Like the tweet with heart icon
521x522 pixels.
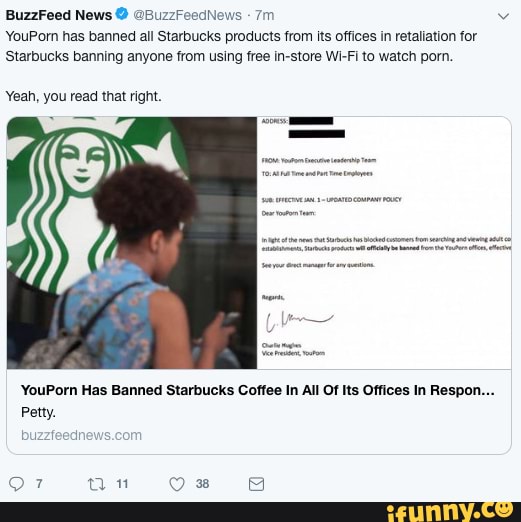point(177,484)
